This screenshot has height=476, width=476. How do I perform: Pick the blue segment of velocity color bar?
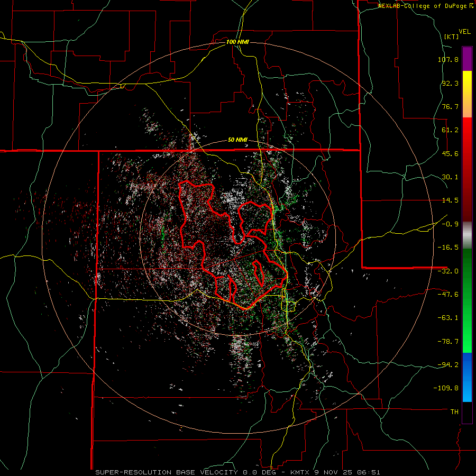click(467, 377)
